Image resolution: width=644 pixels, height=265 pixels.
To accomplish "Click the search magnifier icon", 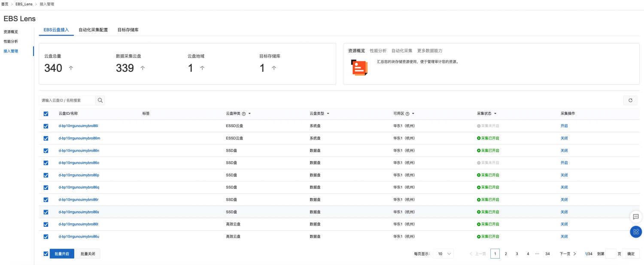I will click(100, 100).
